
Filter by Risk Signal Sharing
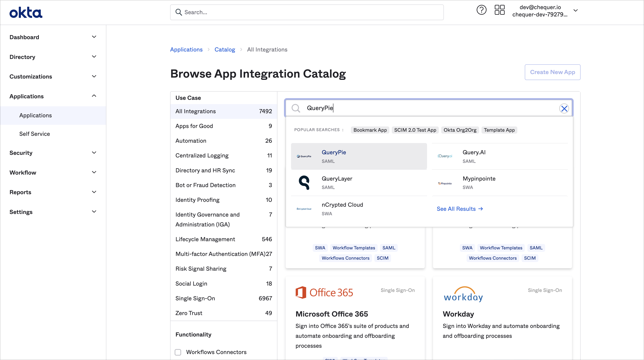(x=223, y=269)
